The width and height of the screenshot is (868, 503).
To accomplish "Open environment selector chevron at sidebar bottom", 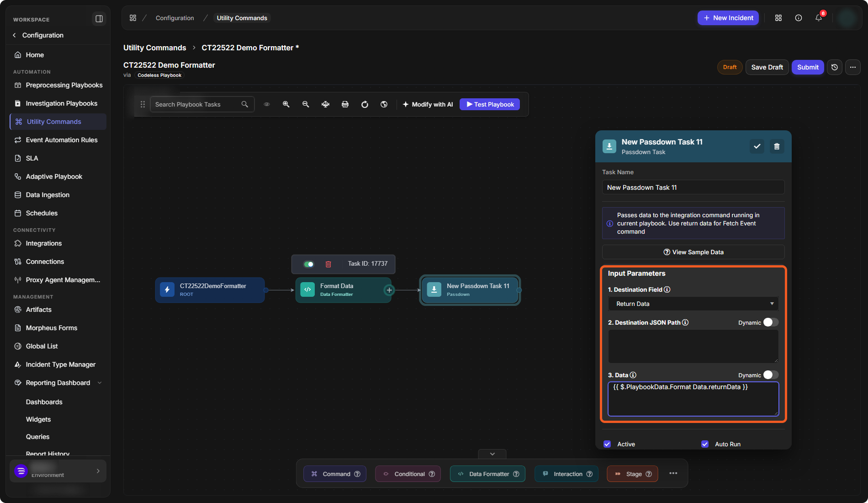I will [x=98, y=471].
